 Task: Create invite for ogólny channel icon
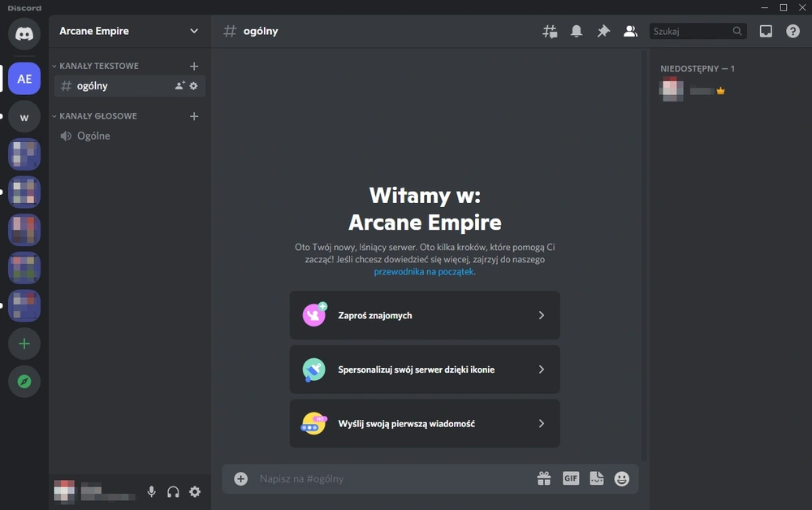click(x=179, y=86)
